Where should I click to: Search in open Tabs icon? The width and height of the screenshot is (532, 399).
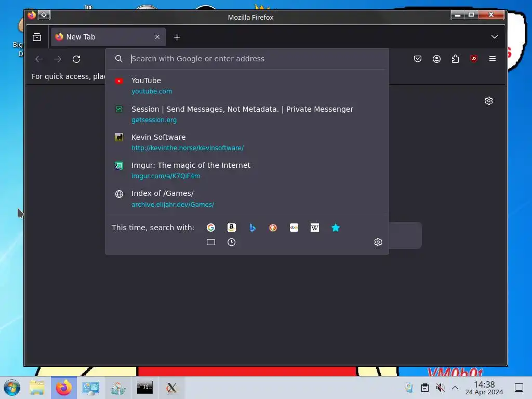211,242
